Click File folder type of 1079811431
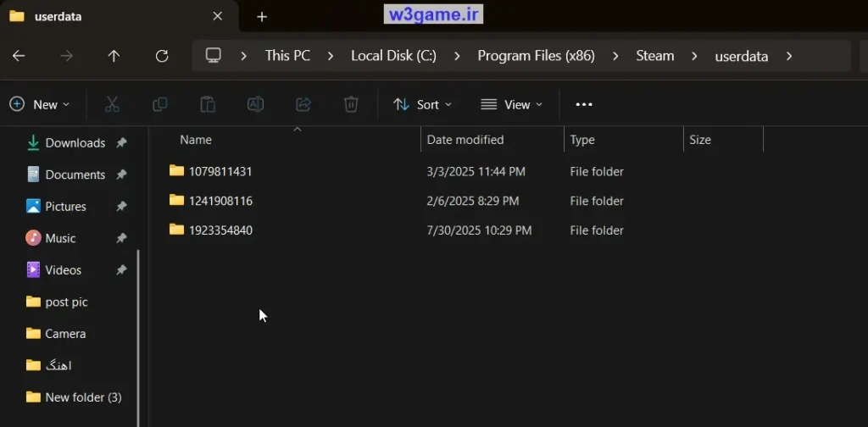 [x=597, y=171]
